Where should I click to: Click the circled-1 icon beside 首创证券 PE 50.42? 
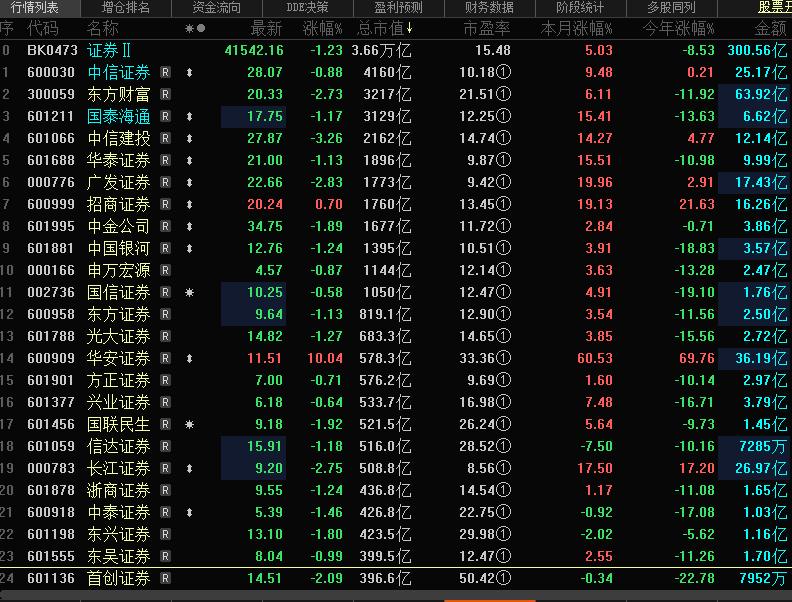pyautogui.click(x=503, y=578)
